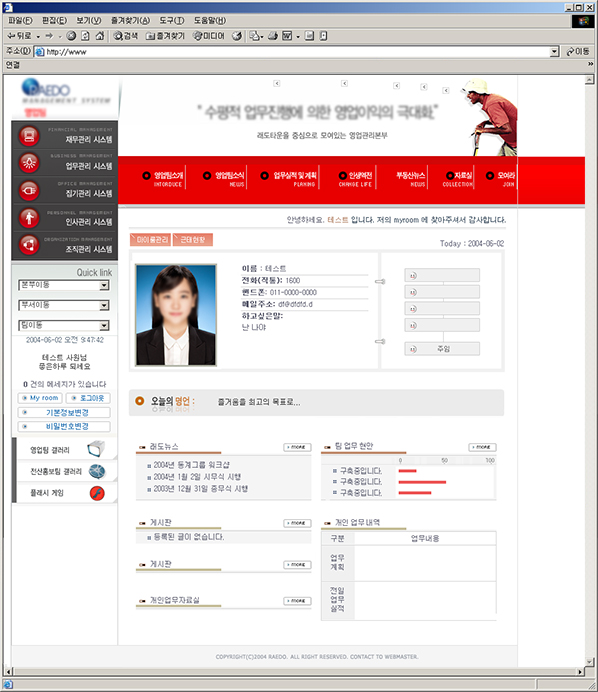Launch the 플래시 게임 flash icon
The height and width of the screenshot is (692, 598).
pos(97,493)
